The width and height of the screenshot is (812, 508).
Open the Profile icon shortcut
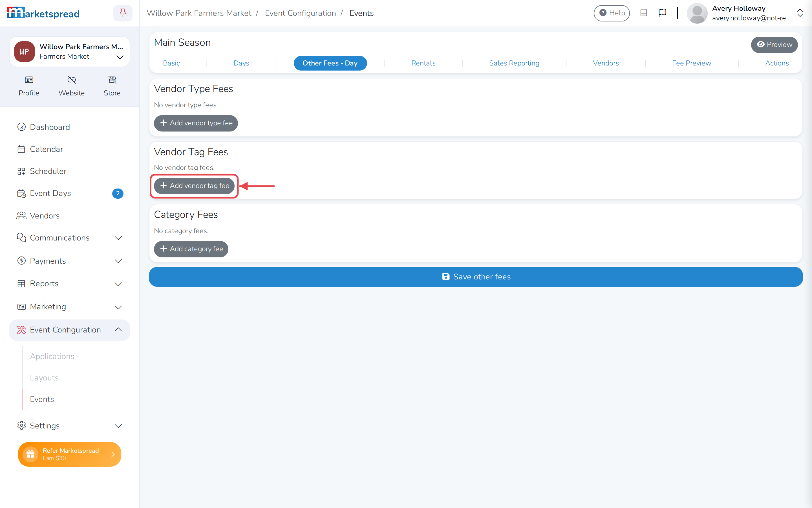(x=29, y=86)
